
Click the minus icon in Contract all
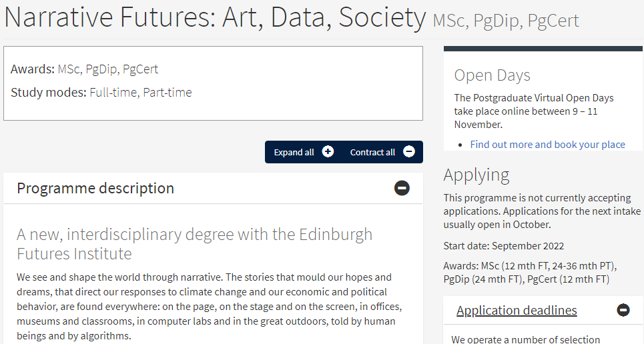[409, 152]
